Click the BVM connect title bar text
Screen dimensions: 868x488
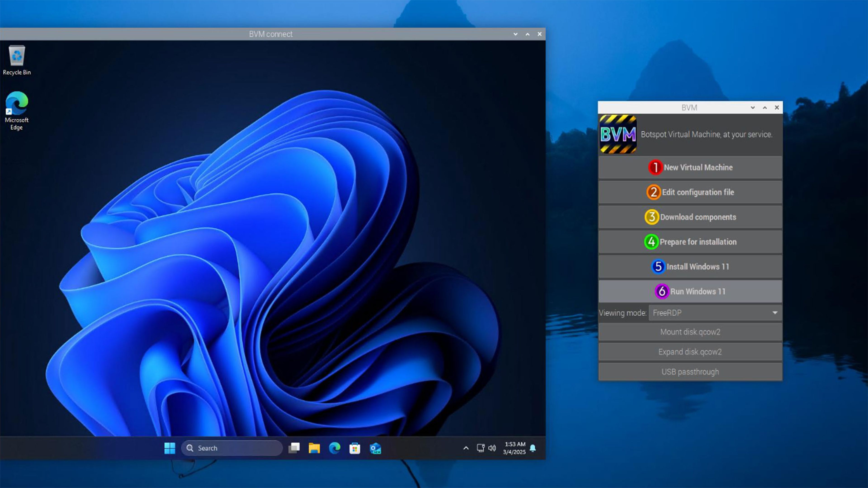coord(271,34)
